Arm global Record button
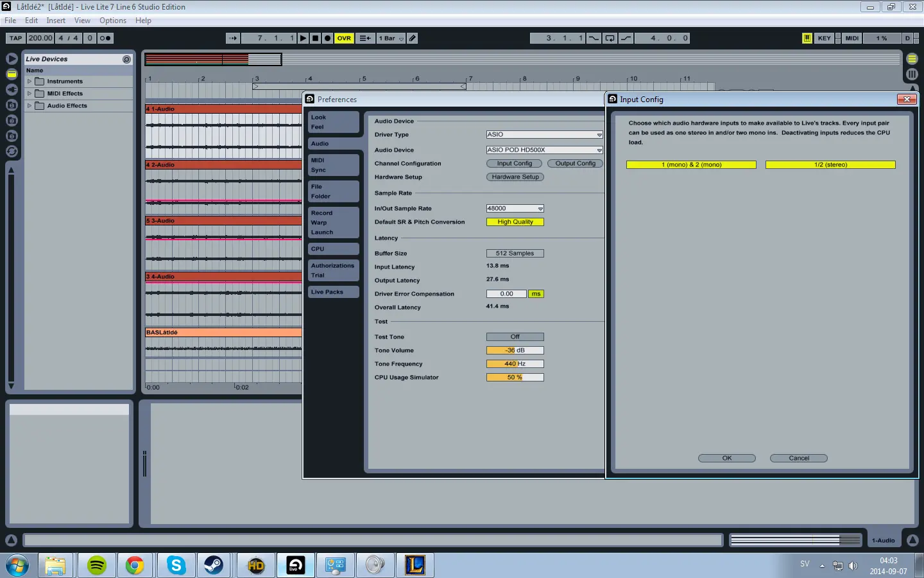 pos(327,38)
